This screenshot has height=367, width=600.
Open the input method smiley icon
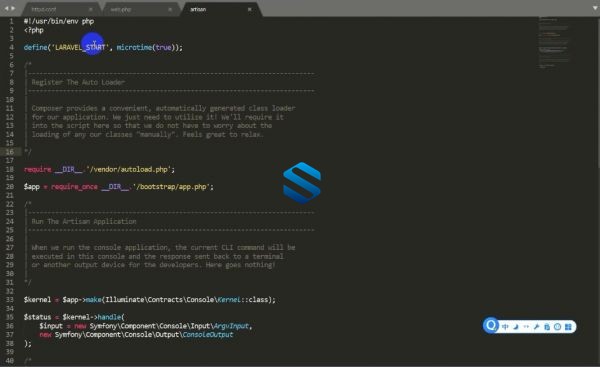coord(558,327)
